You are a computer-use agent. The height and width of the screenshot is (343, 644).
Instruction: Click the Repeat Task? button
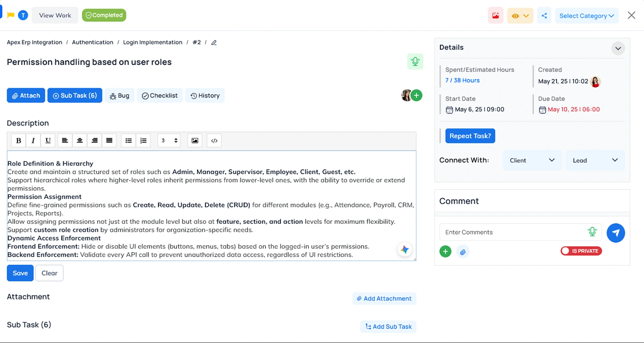[470, 136]
